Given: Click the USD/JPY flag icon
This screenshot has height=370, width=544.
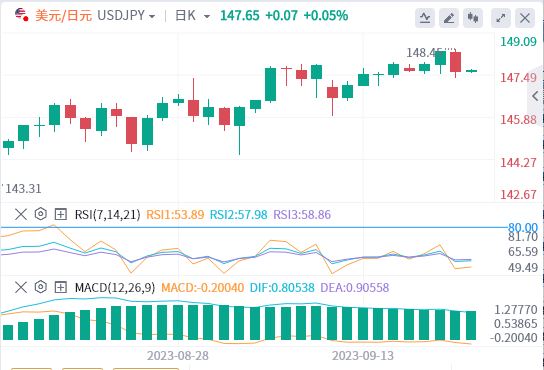Looking at the screenshot, I should tap(22, 15).
